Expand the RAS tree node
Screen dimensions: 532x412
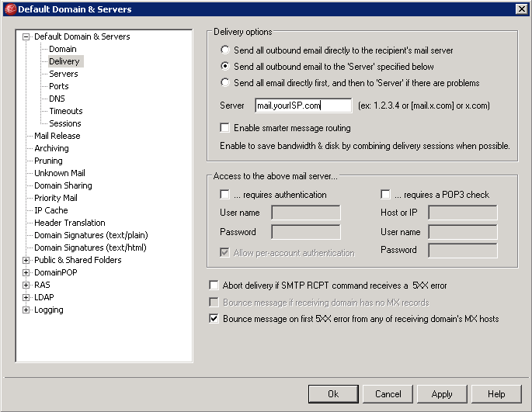[26, 286]
